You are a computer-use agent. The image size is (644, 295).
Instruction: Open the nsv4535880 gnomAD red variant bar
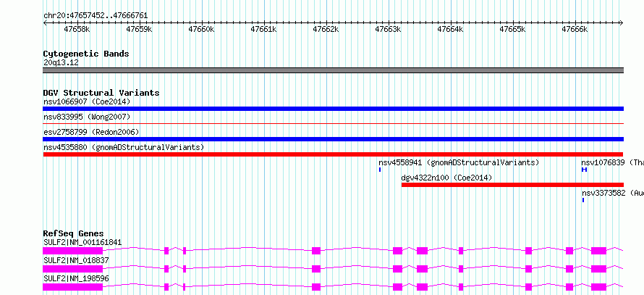tap(333, 154)
